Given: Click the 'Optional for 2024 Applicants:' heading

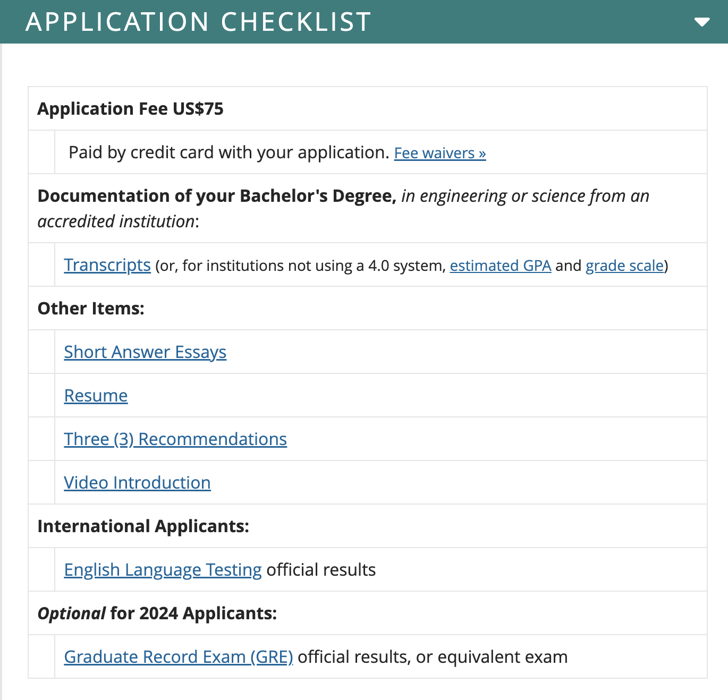Looking at the screenshot, I should tap(157, 613).
